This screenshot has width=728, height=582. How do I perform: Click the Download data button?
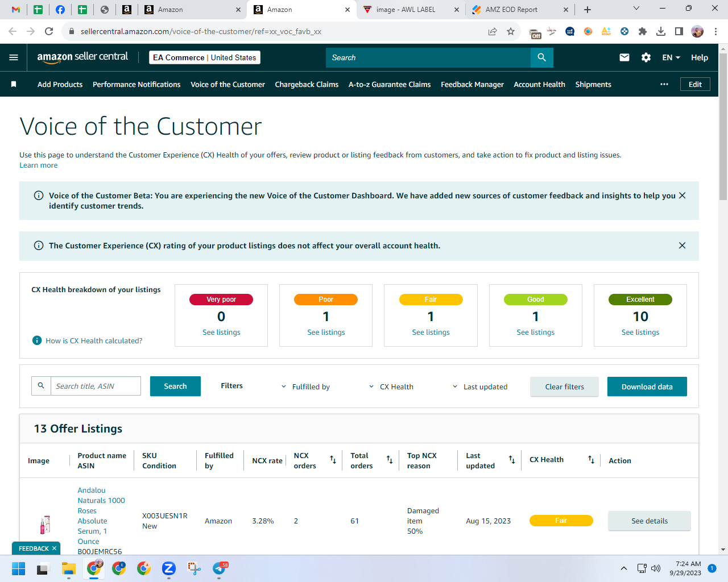click(x=647, y=386)
